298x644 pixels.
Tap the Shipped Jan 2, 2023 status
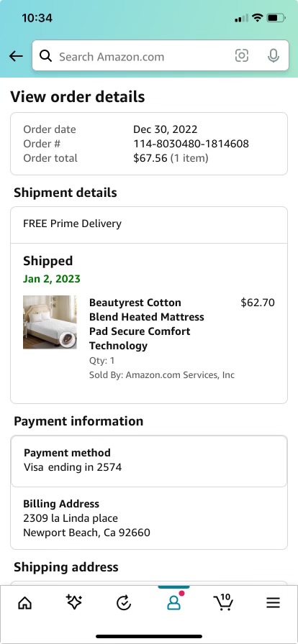pos(52,270)
